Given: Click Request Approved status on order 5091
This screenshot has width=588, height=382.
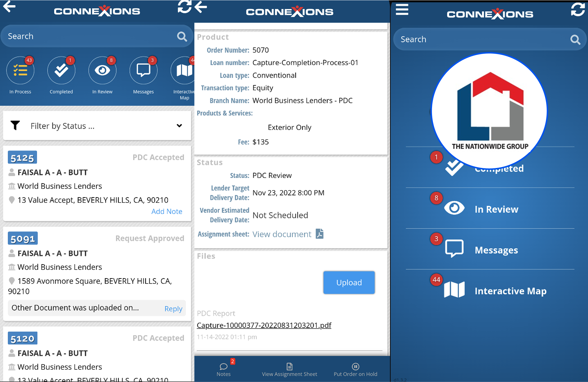Looking at the screenshot, I should click(150, 238).
